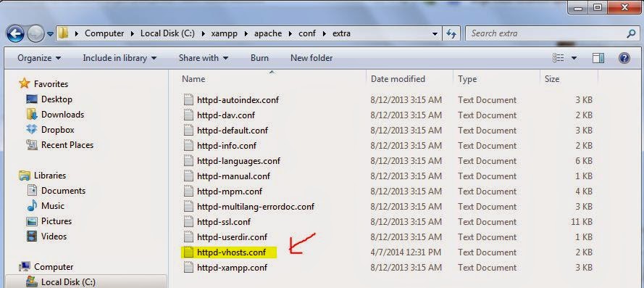
Task: Click Computer in the address breadcrumb
Action: pos(104,33)
